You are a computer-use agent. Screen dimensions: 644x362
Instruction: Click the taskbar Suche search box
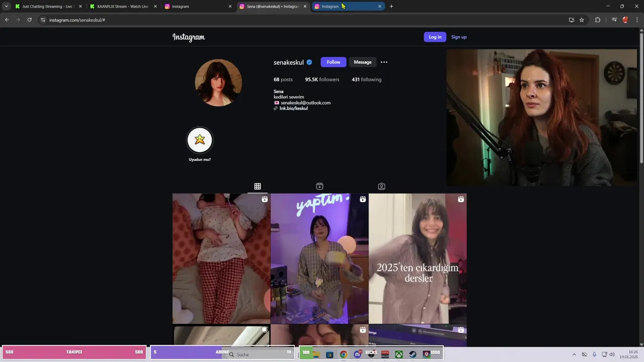259,354
